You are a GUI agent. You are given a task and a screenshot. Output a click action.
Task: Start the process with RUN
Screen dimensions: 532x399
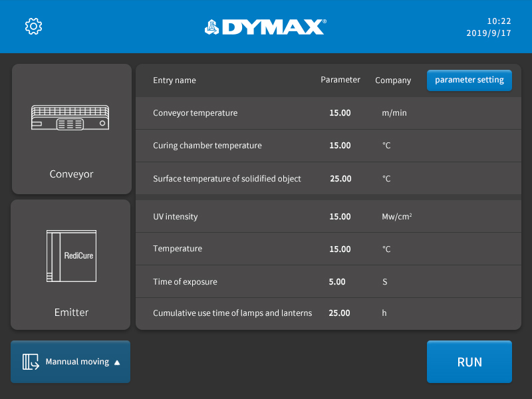[469, 362]
